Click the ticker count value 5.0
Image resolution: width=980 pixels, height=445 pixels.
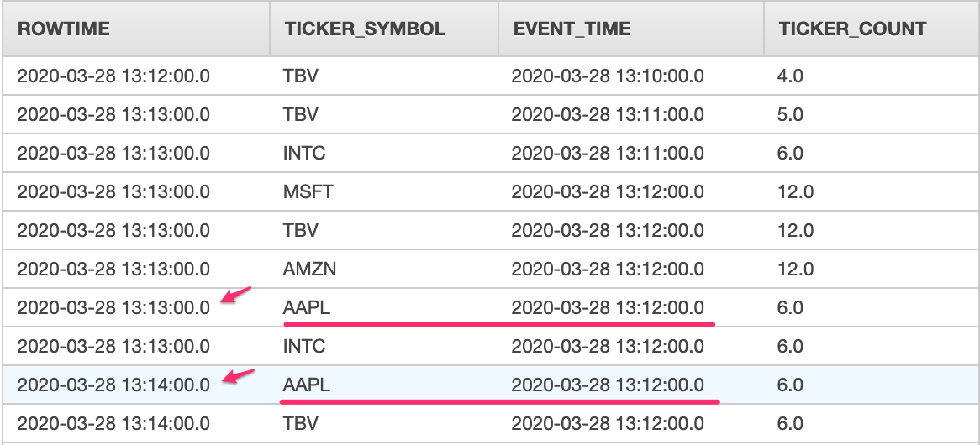click(791, 114)
